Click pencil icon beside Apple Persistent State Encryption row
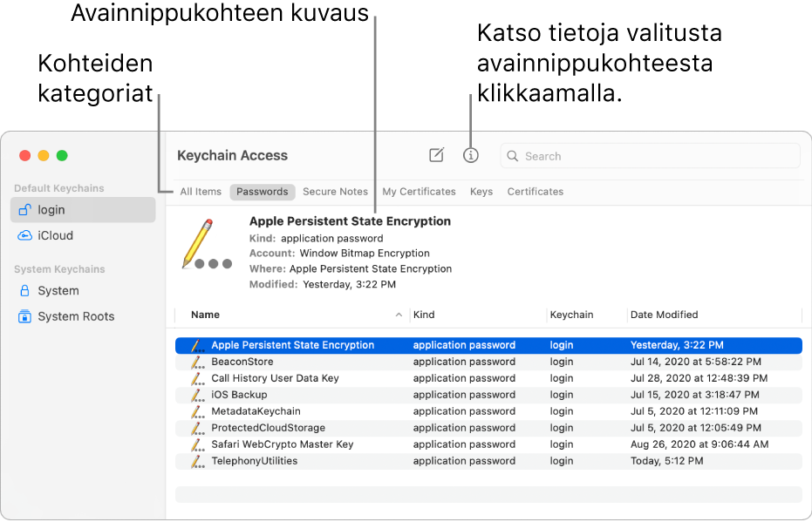The width and height of the screenshot is (812, 522). 197,346
